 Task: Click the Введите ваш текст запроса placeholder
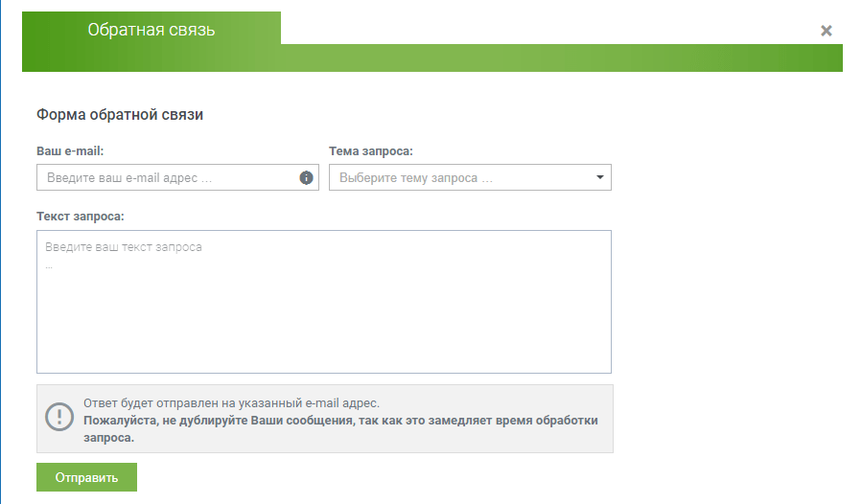coord(123,247)
